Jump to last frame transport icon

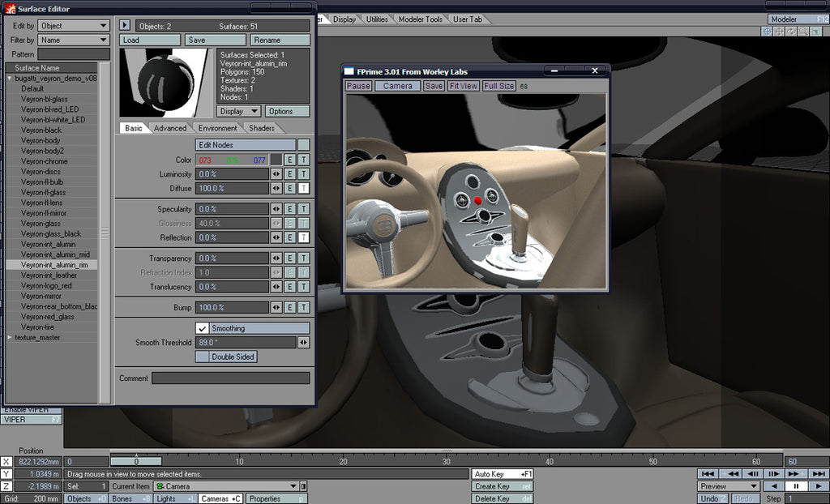819,474
